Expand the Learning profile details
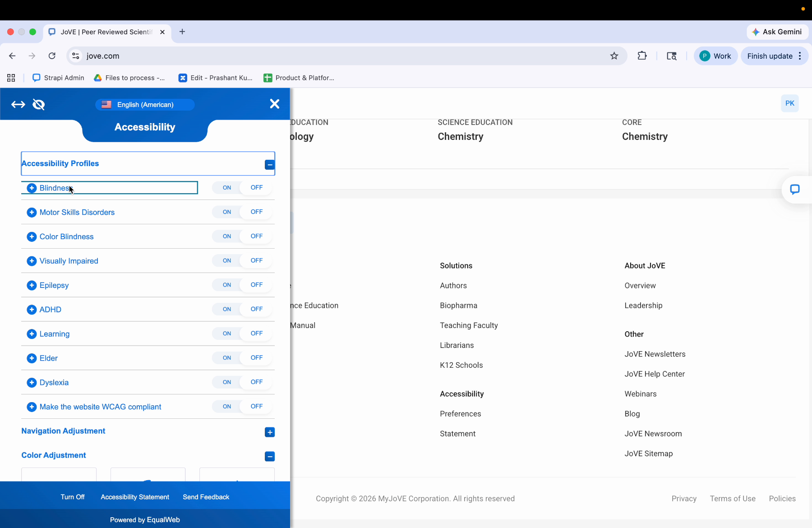 coord(32,334)
